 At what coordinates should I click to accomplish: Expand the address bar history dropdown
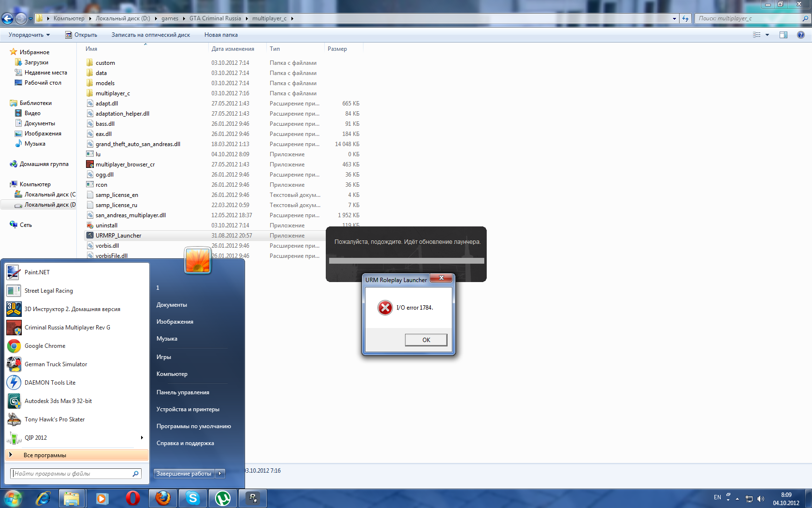click(x=674, y=18)
